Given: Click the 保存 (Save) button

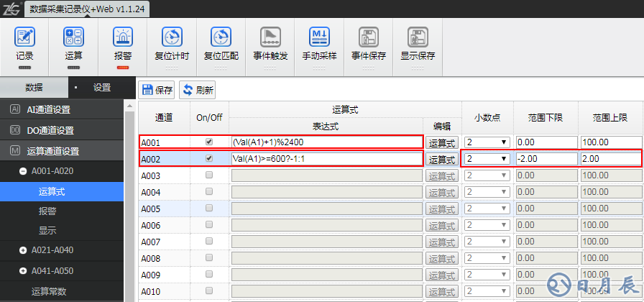Looking at the screenshot, I should click(157, 90).
